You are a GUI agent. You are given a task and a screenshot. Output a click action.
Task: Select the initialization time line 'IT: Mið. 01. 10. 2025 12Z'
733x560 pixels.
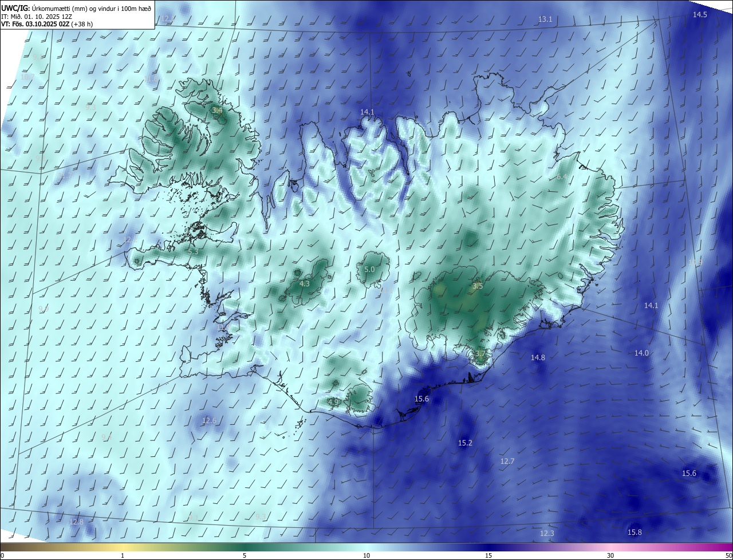36,16
